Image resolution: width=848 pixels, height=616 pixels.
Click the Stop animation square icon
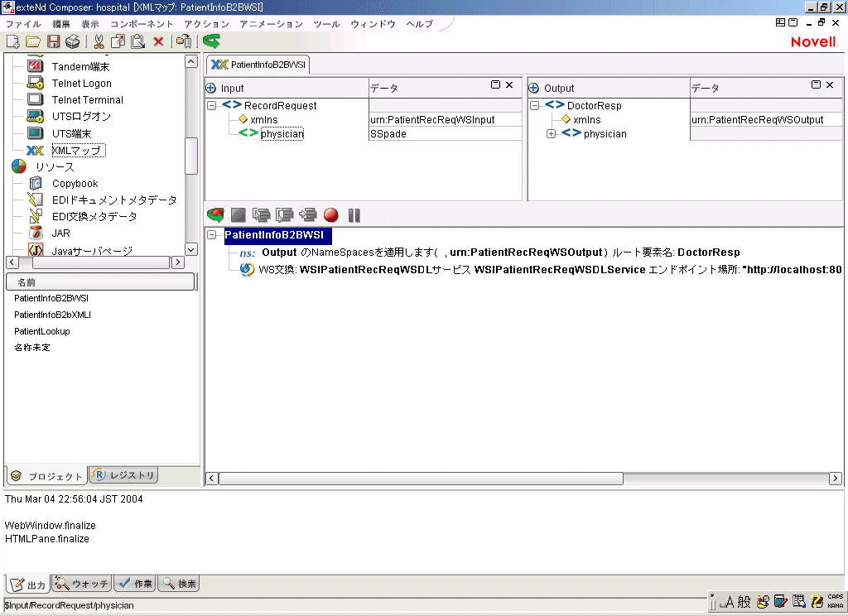(x=238, y=215)
